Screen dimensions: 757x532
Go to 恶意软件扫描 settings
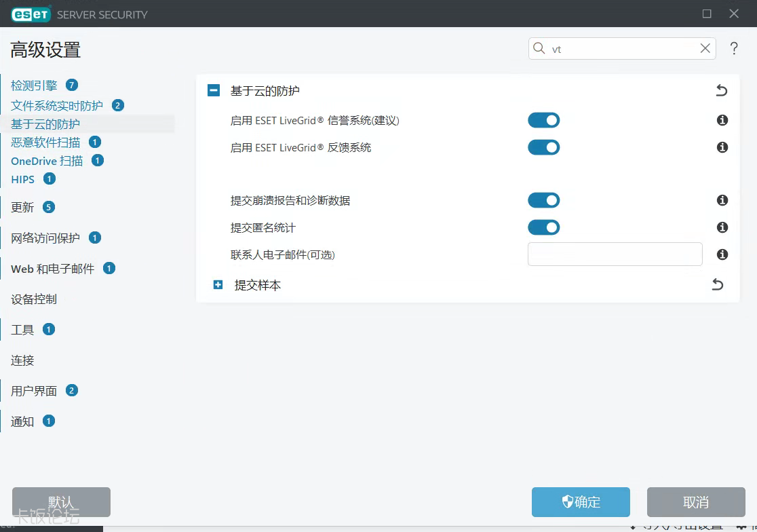[45, 142]
